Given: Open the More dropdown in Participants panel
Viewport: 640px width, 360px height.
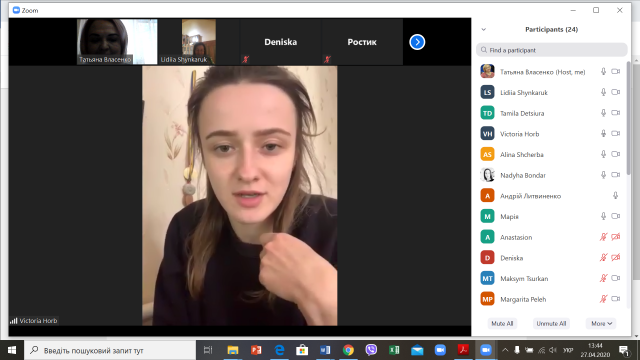Looking at the screenshot, I should click(601, 323).
